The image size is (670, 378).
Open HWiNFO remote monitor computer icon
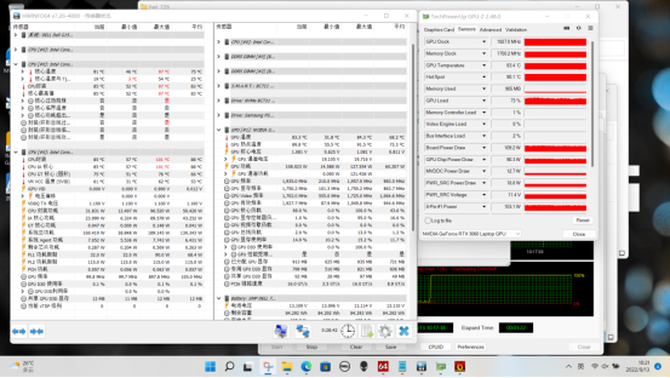[x=281, y=331]
